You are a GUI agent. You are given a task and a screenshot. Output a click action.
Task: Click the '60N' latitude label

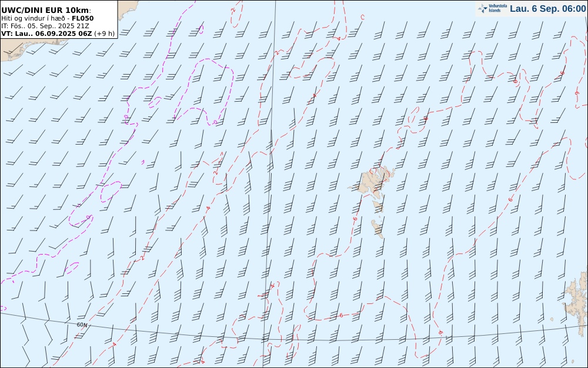click(x=82, y=325)
